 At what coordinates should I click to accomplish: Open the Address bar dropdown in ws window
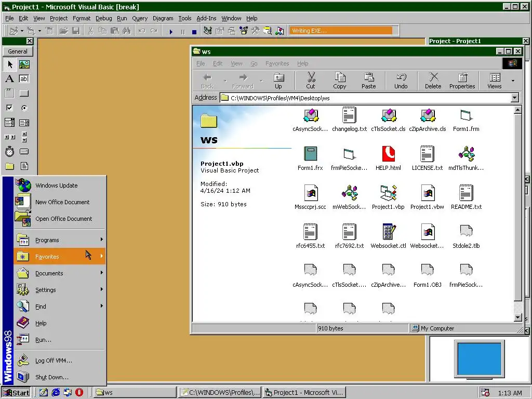tap(514, 98)
